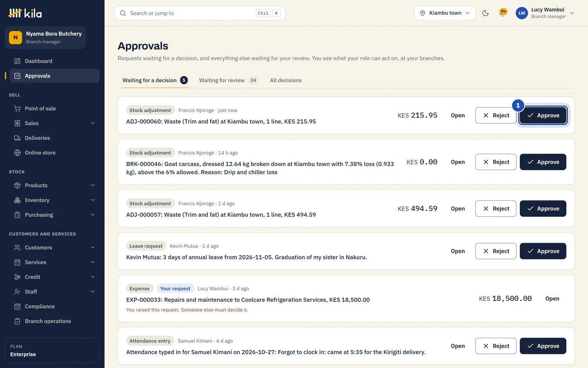
Task: Expand the Purchasing submenu chevron
Action: [93, 215]
